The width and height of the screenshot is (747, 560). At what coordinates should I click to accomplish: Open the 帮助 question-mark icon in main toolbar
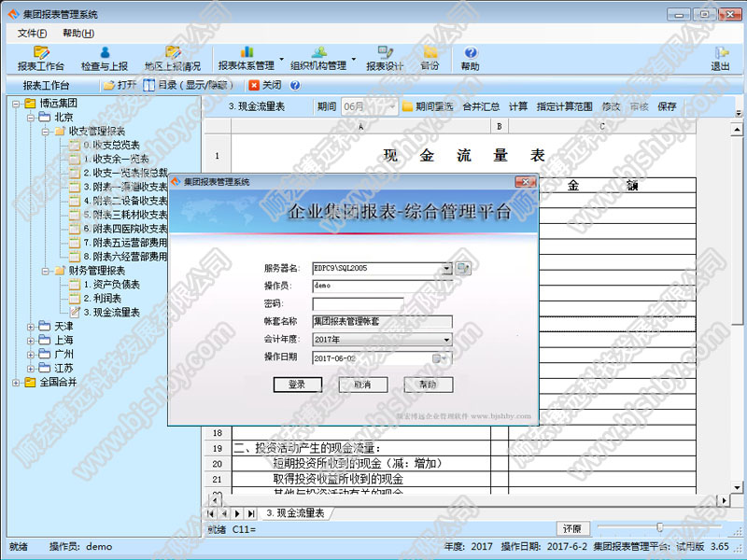click(x=471, y=59)
